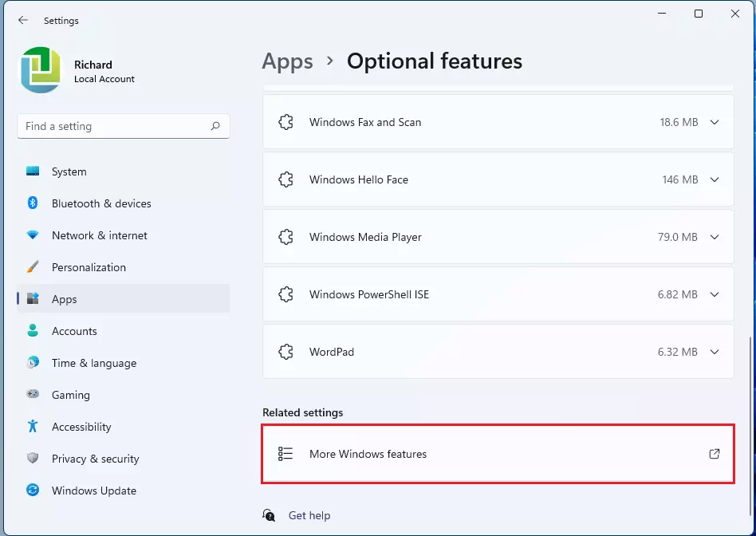The image size is (756, 536).
Task: Expand the Windows Hello Face chevron
Action: click(x=715, y=179)
